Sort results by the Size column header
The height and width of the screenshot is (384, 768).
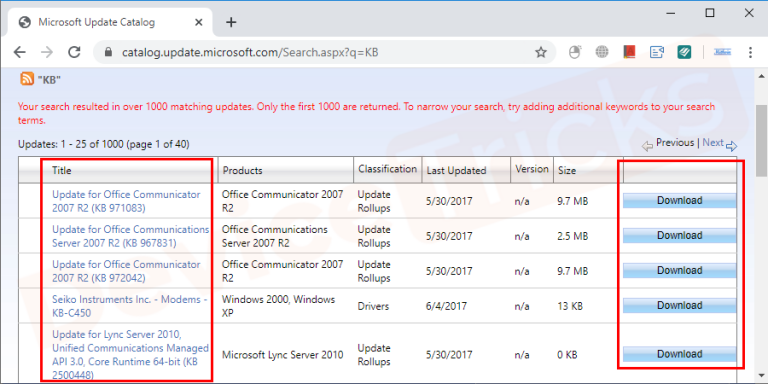click(x=567, y=170)
